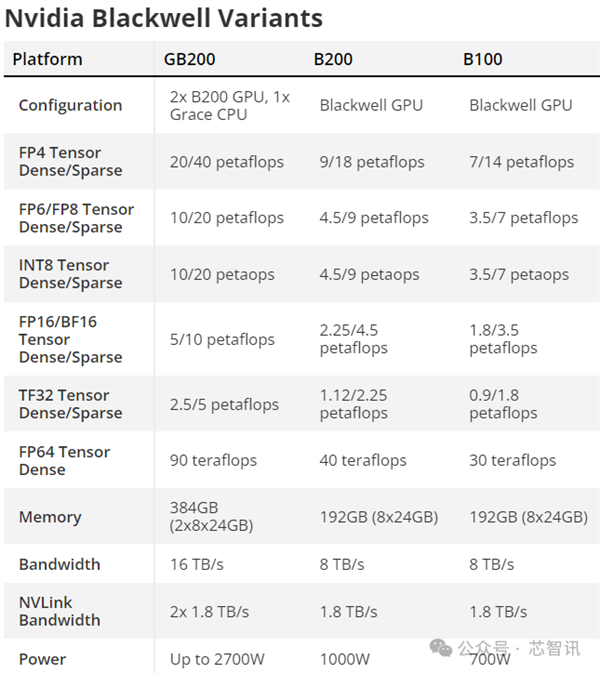Select the 1000W power cell

point(346,659)
